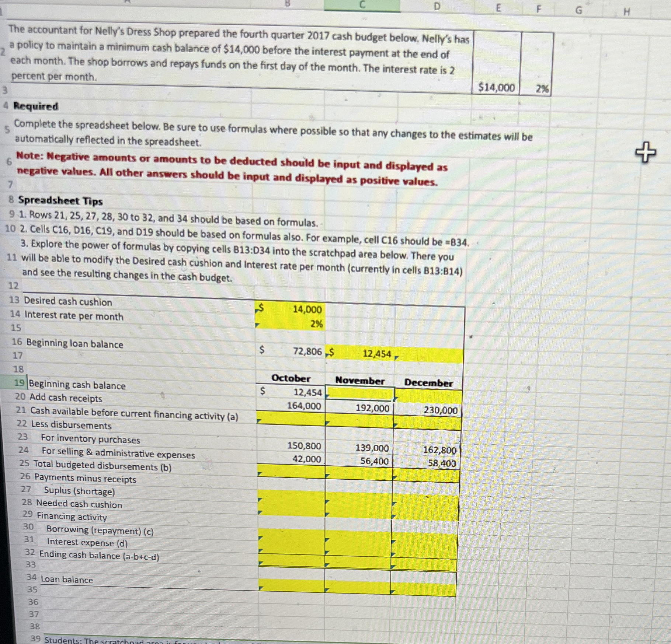The image size is (671, 644).
Task: Click the November column heading
Action: 360,381
